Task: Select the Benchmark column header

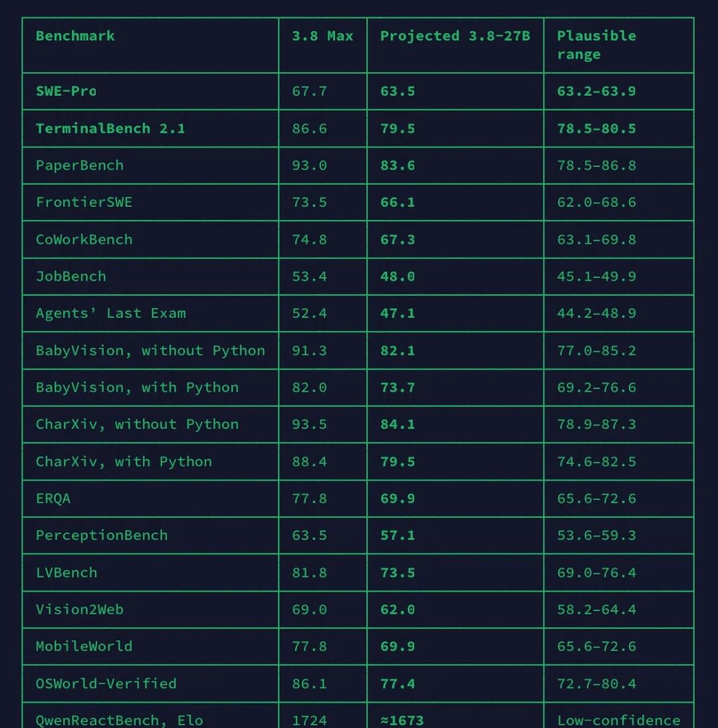Action: point(75,36)
